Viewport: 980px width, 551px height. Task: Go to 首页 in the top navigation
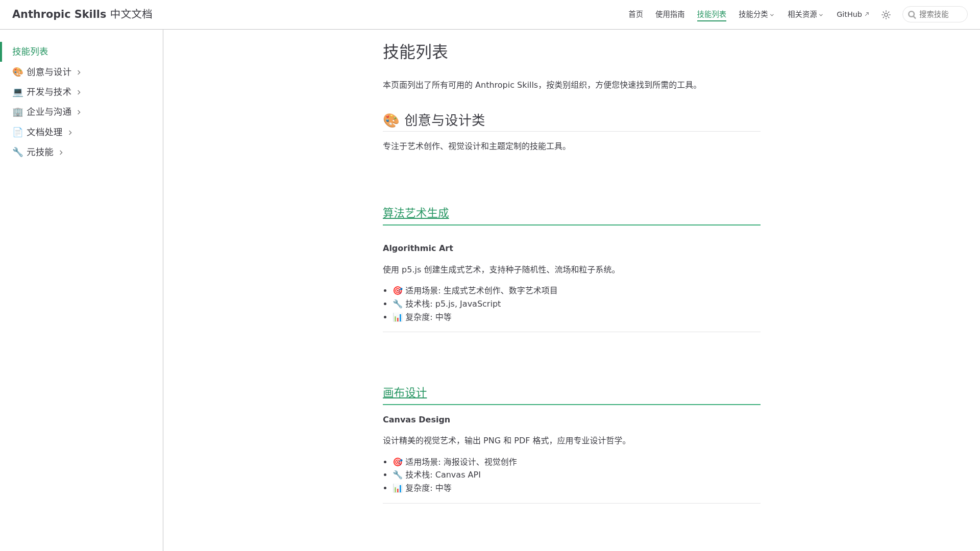point(635,14)
